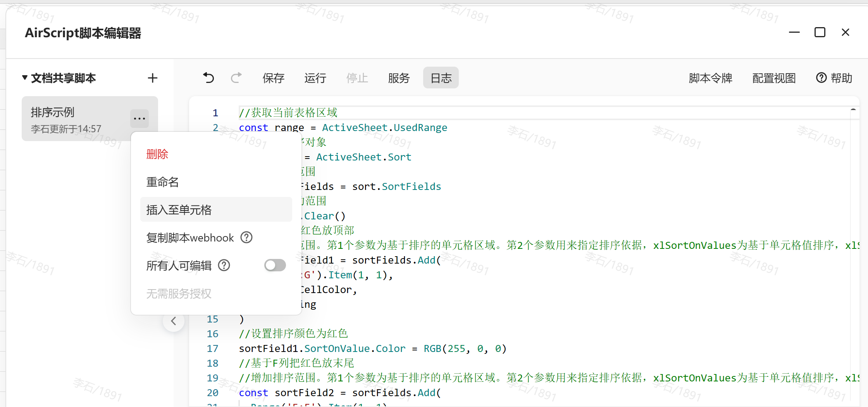
Task: Click line number 15 in gutter
Action: click(x=212, y=319)
